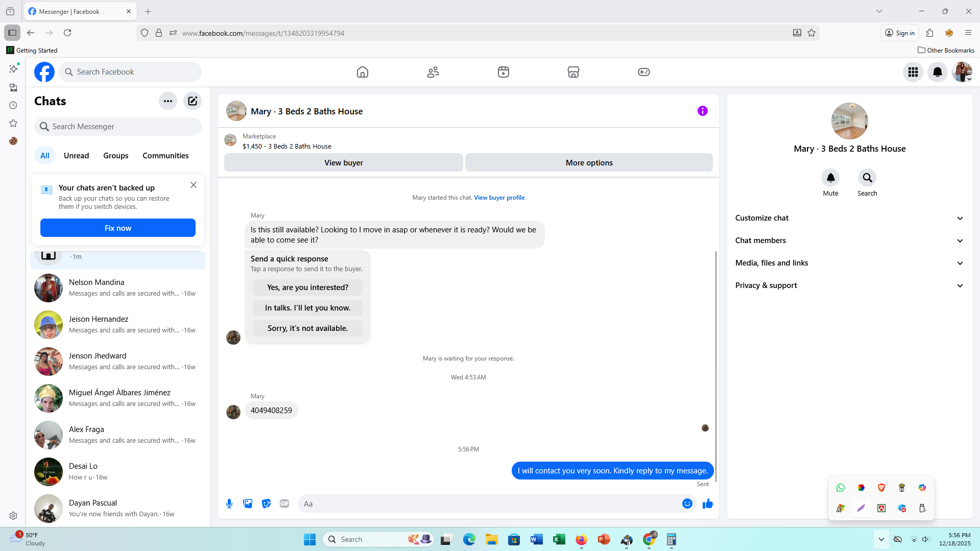This screenshot has height=551, width=980.
Task: Open list all tabs dropdown
Action: [x=879, y=11]
